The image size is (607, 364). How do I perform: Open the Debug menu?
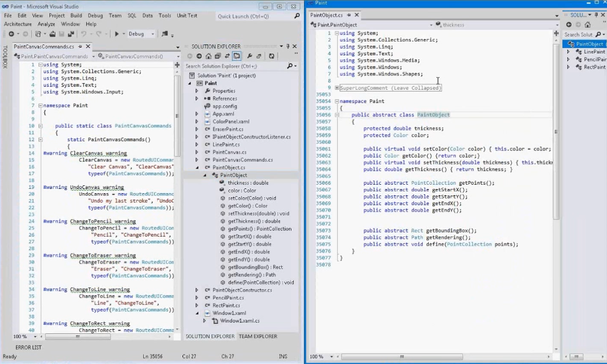click(95, 16)
